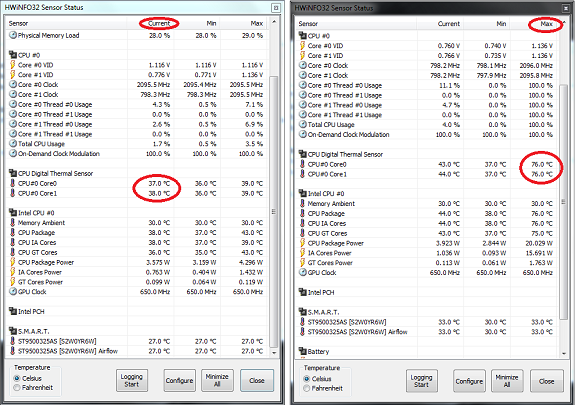575x405 pixels.
Task: Click CPU Package thermometer icon in left window
Action: click(x=13, y=232)
